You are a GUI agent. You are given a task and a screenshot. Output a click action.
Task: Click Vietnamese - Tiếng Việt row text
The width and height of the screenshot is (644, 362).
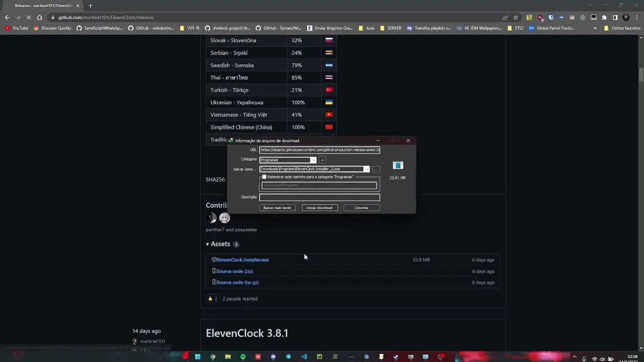[x=238, y=115]
